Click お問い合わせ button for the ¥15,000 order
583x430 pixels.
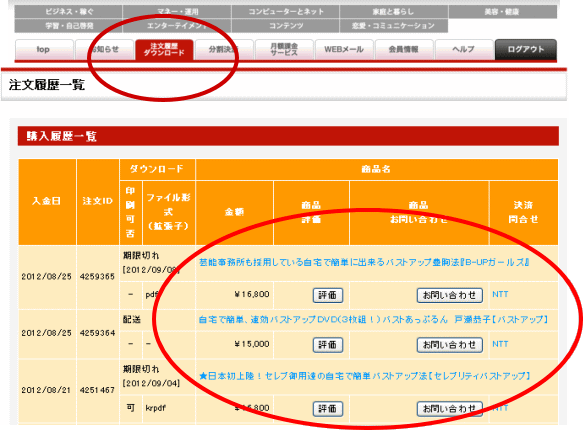point(450,345)
